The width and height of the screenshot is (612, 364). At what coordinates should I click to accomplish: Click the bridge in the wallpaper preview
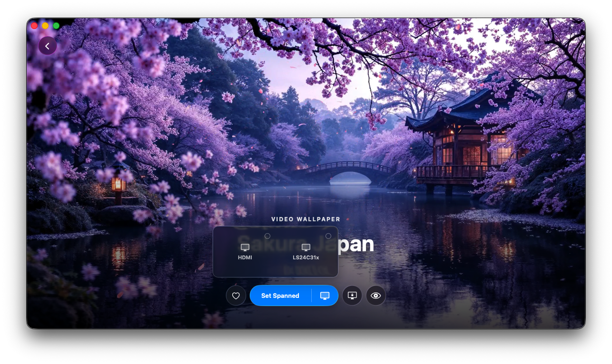coord(346,172)
